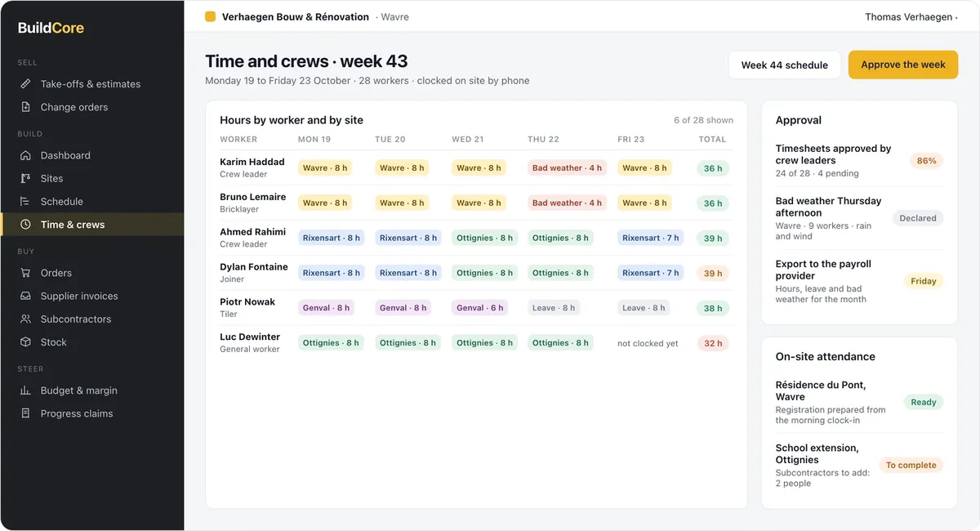Click the Sites crane icon

pos(25,178)
